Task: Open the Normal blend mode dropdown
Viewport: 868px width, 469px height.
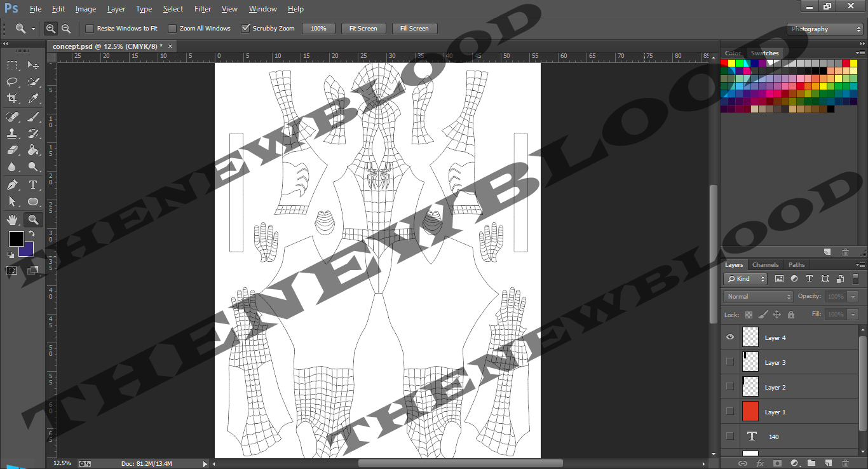Action: tap(758, 297)
